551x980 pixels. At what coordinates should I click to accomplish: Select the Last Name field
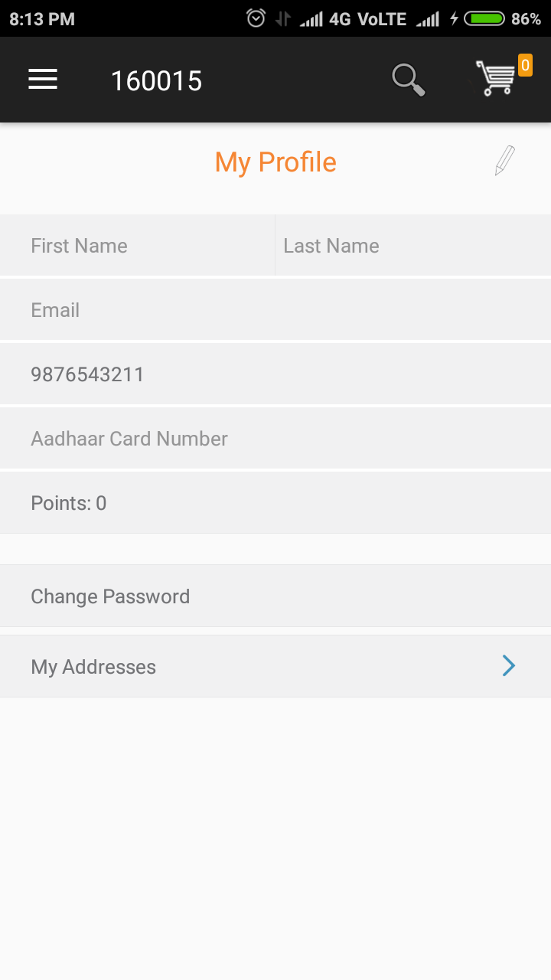pos(412,245)
